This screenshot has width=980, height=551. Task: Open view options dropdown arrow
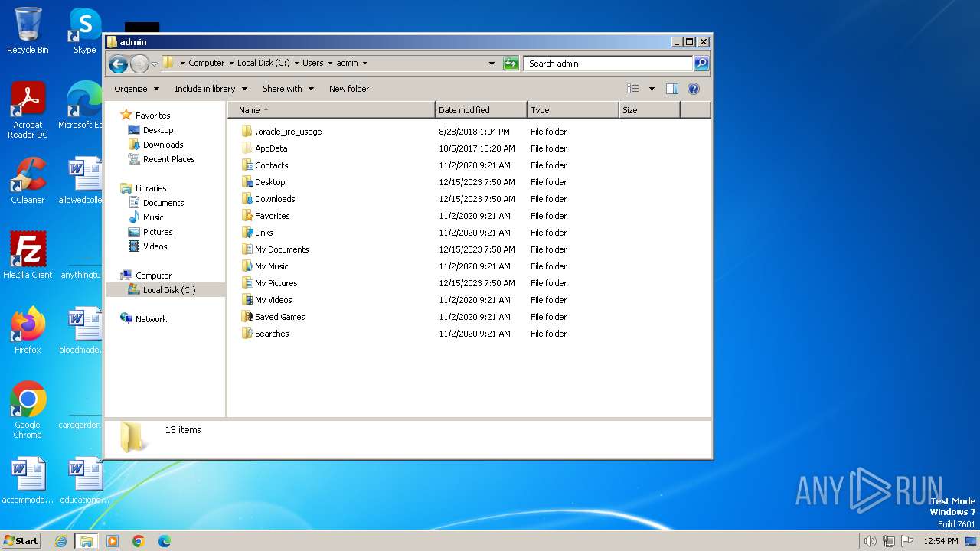pyautogui.click(x=652, y=89)
